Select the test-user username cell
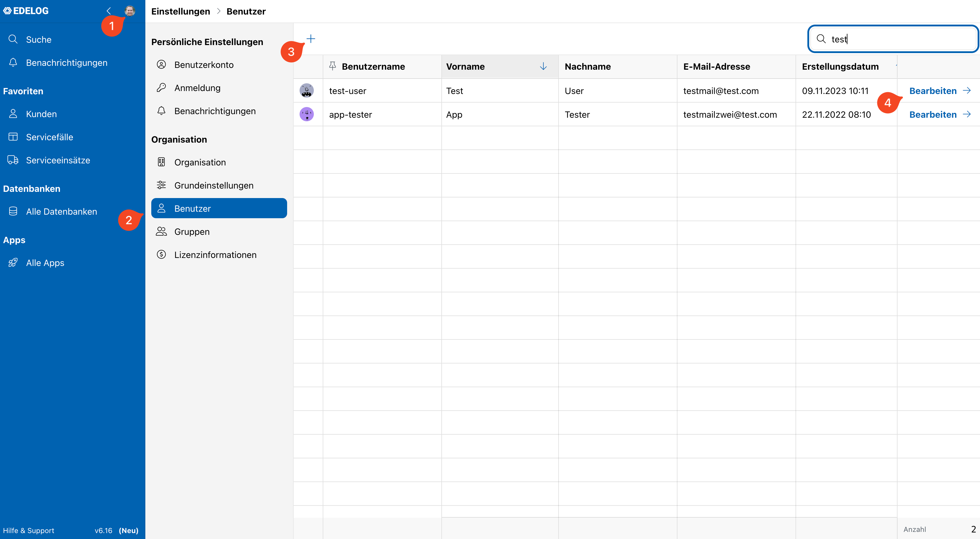 pos(382,90)
